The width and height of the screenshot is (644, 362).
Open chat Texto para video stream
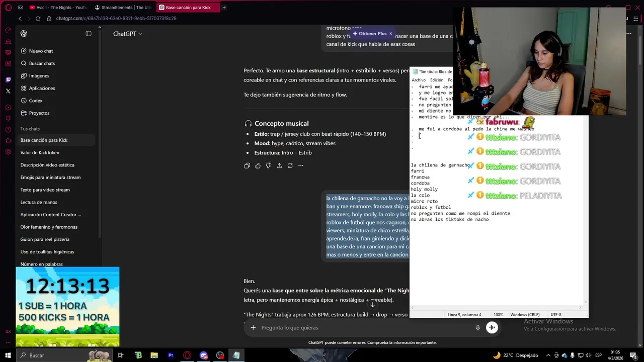pos(45,190)
